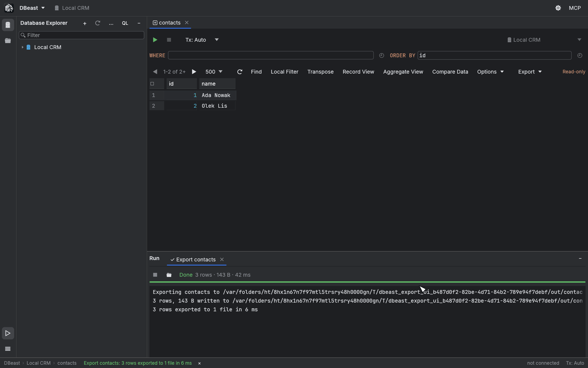This screenshot has height=368, width=588.
Task: Collapse the Database Explorer panel
Action: coord(139,23)
